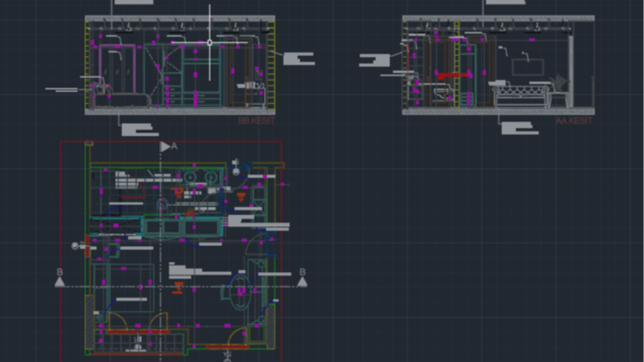Select the wall frame above the sofa

[528, 67]
